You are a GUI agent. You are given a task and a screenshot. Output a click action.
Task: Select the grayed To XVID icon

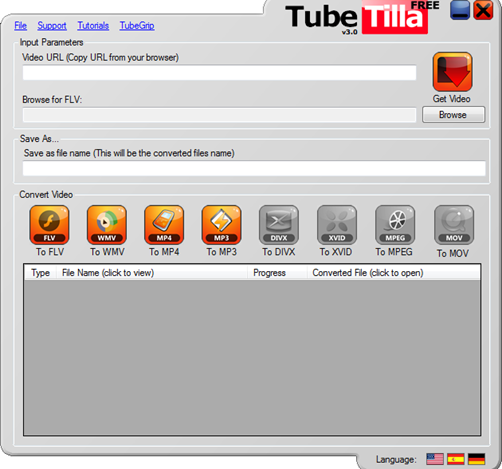(x=337, y=225)
